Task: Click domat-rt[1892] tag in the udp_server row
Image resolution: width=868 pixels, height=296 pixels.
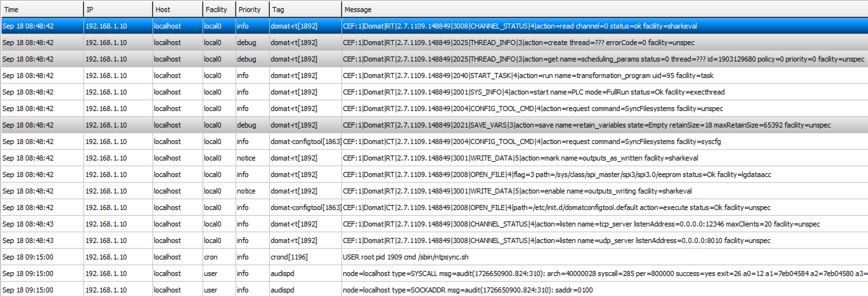Action: (294, 241)
